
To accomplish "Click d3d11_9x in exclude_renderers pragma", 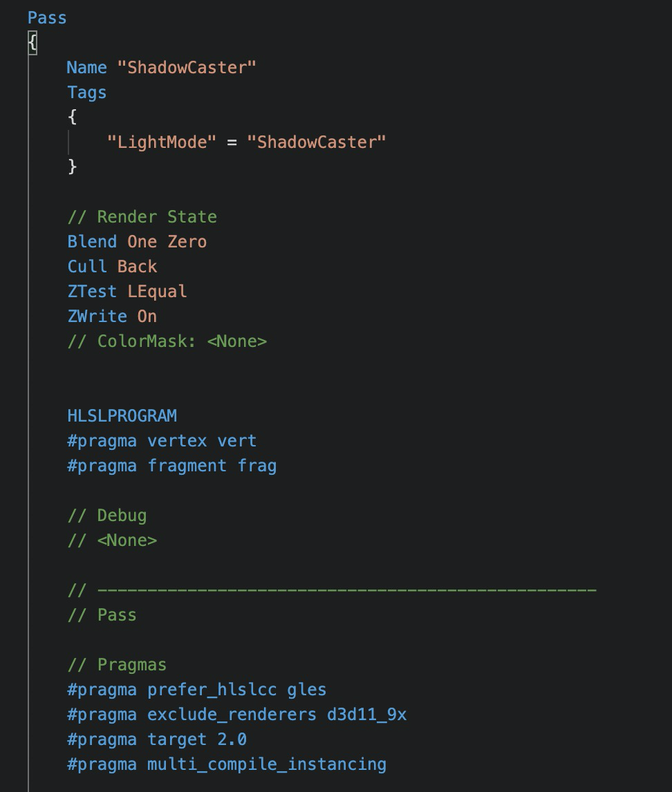I will [x=366, y=715].
